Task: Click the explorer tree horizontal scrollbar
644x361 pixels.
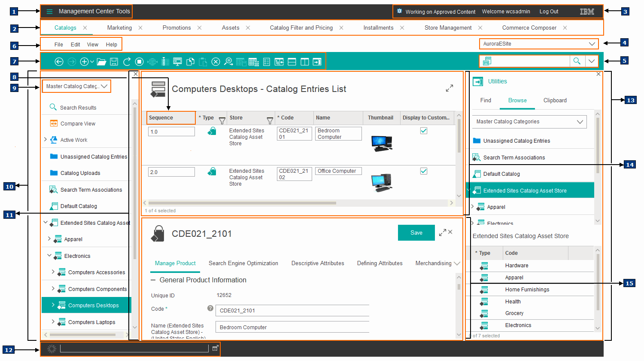Action: coord(82,334)
